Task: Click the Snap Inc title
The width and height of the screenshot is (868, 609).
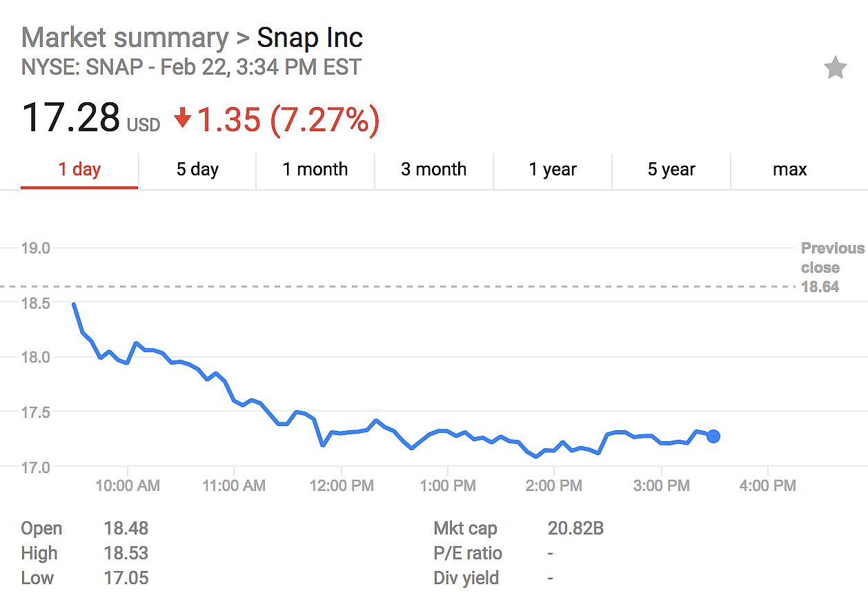Action: 310,38
